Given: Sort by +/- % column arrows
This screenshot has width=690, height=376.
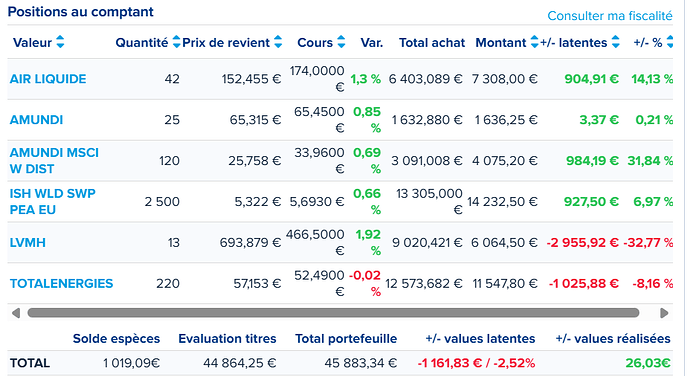Looking at the screenshot, I should [670, 42].
